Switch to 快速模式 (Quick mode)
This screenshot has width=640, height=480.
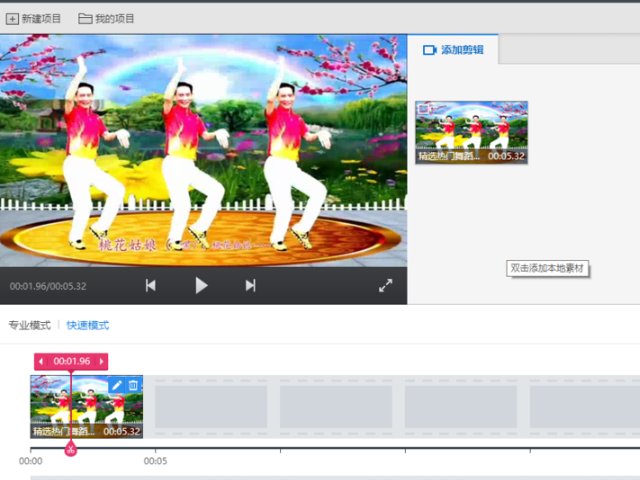88,325
